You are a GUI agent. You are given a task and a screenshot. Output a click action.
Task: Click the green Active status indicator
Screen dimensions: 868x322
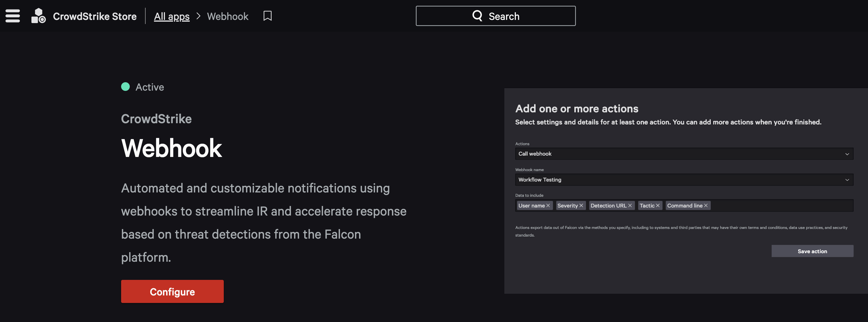click(x=125, y=87)
